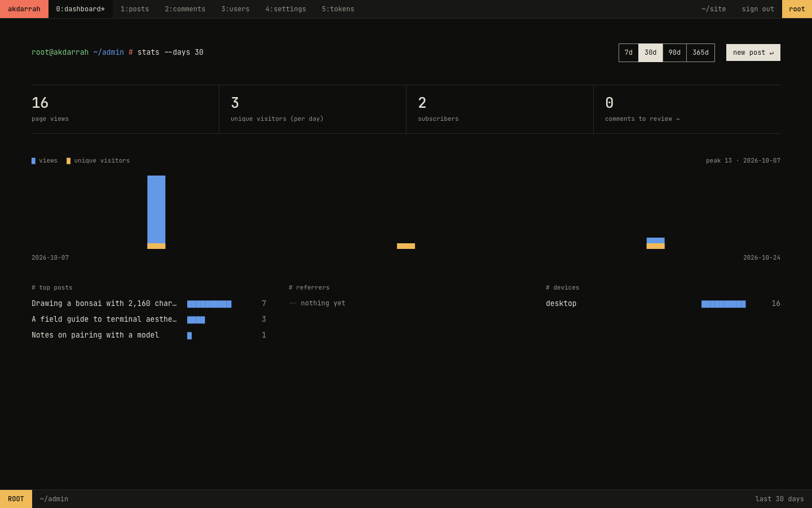
Task: Open post Notes on pairing with a model
Action: pos(95,335)
